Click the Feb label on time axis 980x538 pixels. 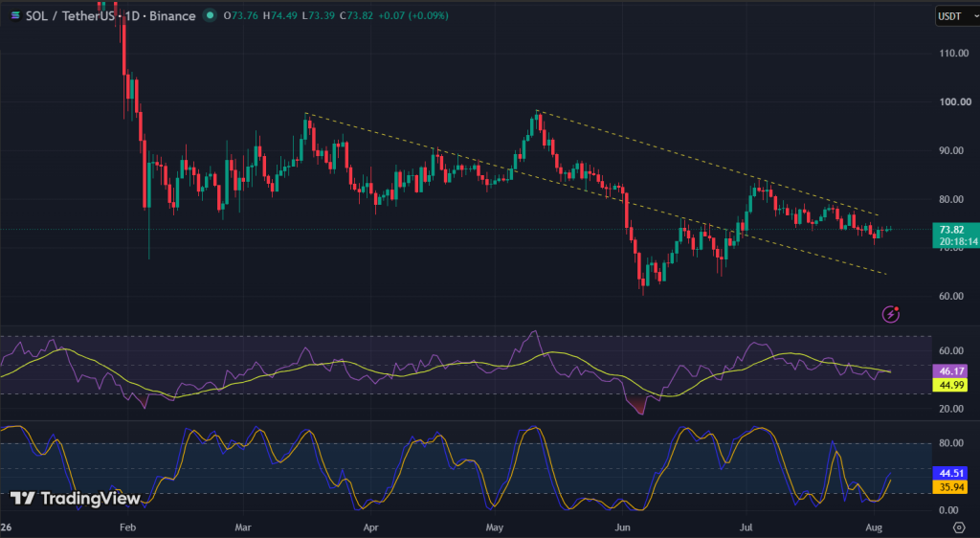pyautogui.click(x=127, y=527)
